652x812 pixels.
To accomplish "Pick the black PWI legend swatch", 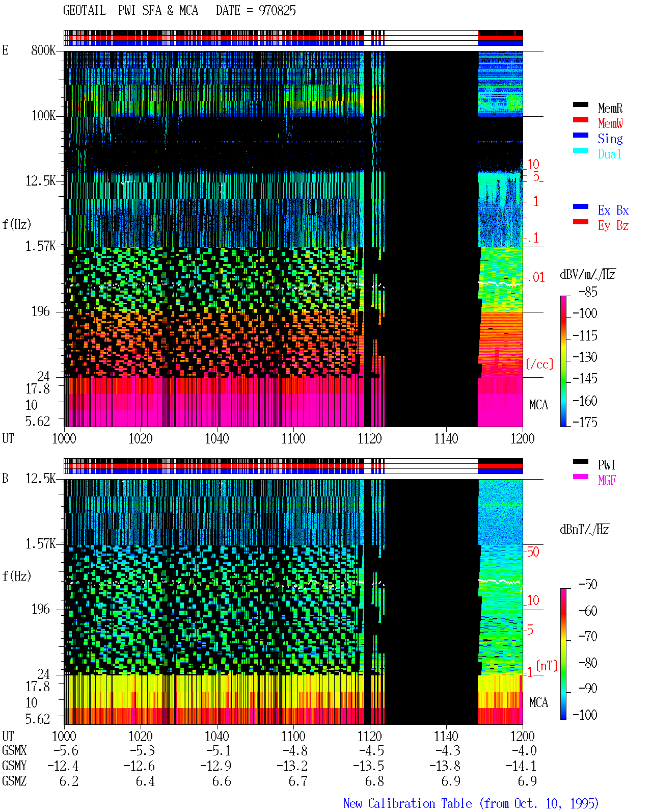I will (581, 461).
